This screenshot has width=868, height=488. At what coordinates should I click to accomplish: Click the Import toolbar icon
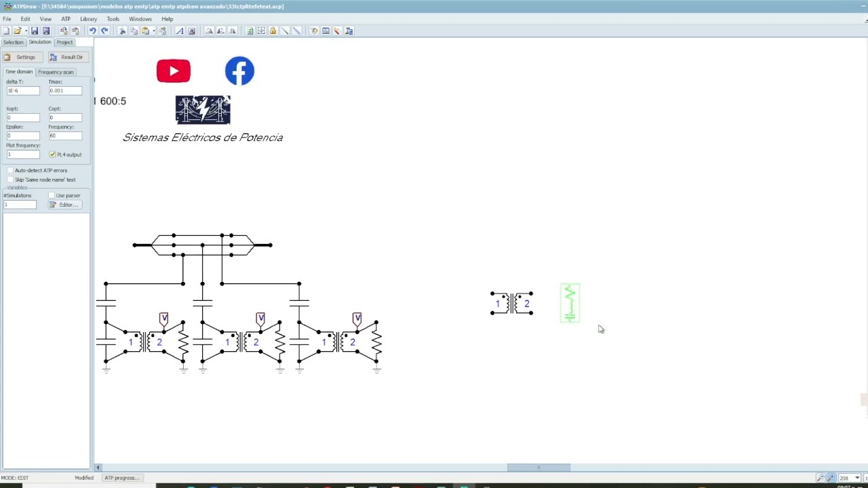pos(64,30)
